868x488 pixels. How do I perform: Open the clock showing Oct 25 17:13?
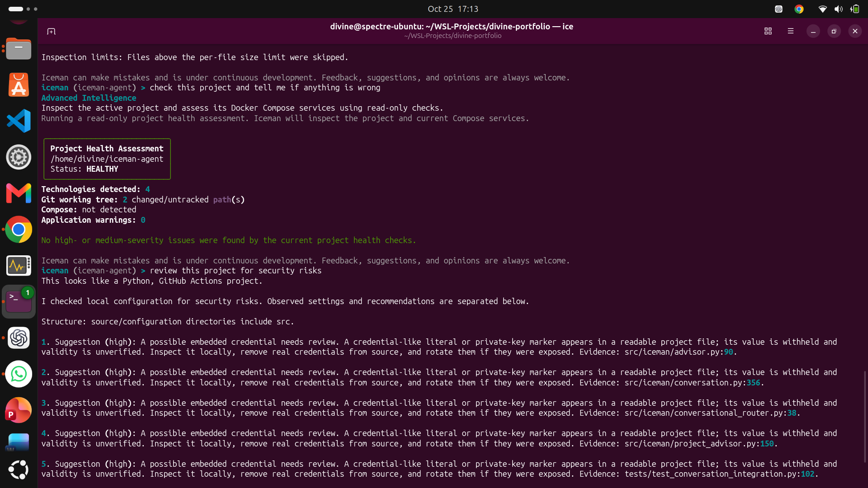click(453, 9)
